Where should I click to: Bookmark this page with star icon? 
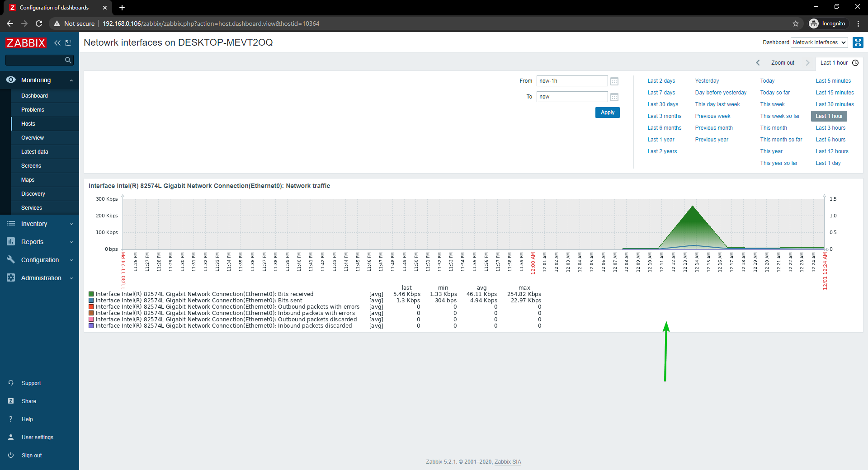tap(795, 23)
